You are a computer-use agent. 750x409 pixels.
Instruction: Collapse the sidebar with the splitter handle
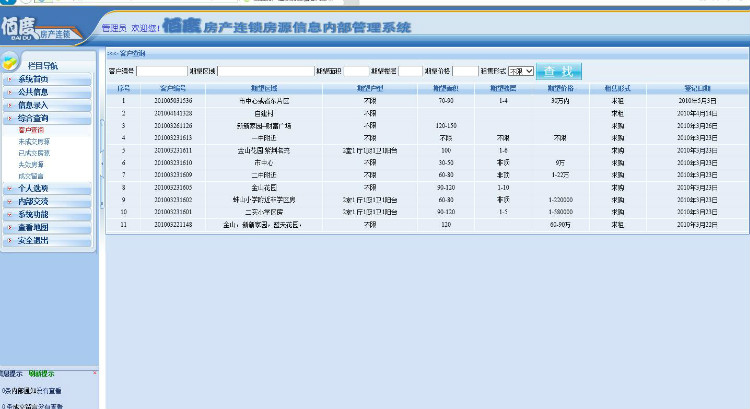click(x=102, y=164)
